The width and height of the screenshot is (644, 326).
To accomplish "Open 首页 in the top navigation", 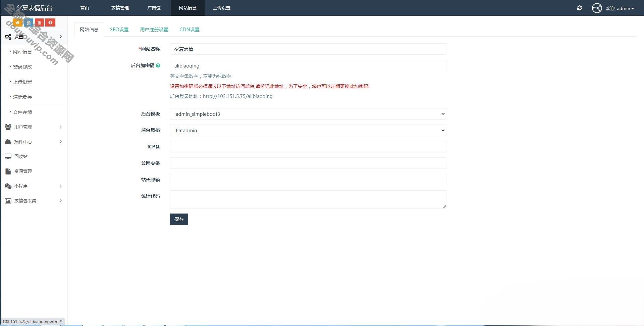I will [85, 8].
